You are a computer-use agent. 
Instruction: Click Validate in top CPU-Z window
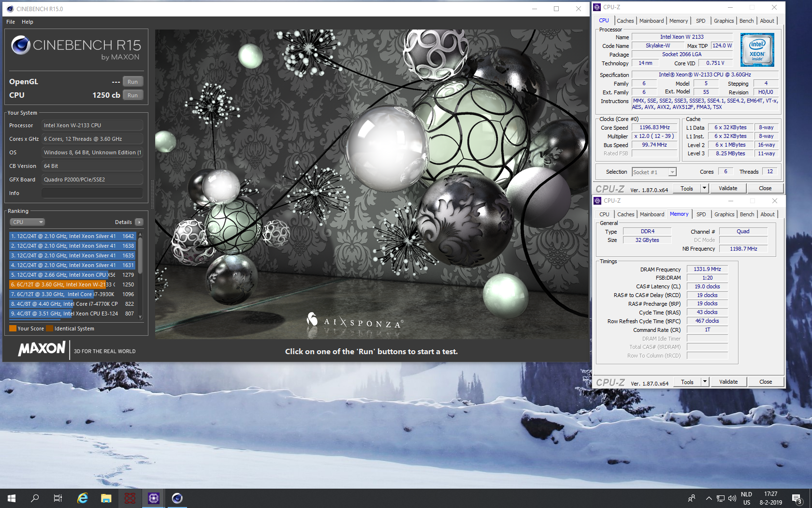point(728,189)
